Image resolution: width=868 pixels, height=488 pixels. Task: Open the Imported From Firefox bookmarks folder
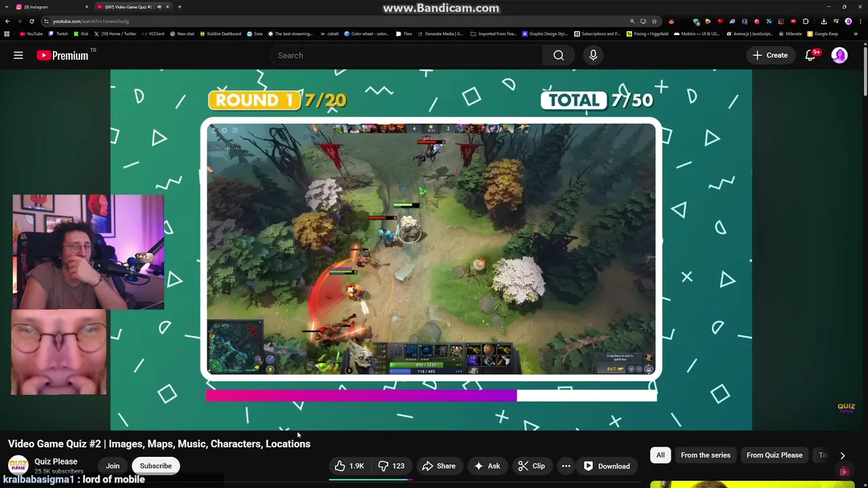tap(495, 34)
